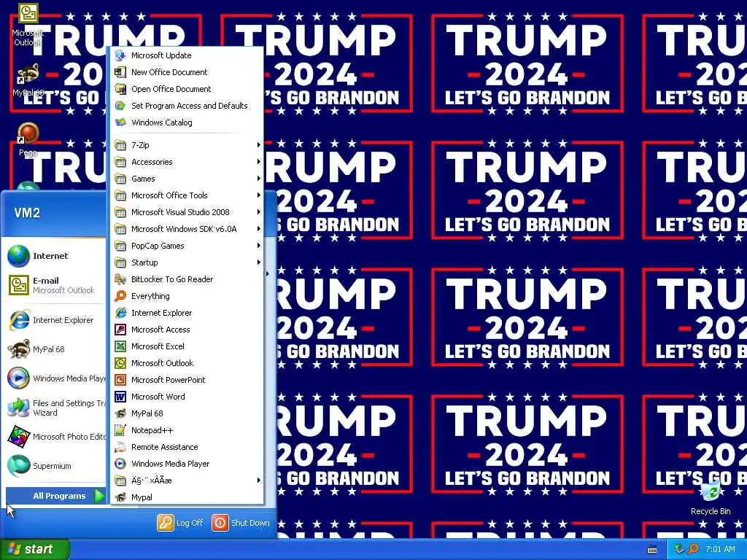The image size is (747, 560).
Task: Open Files and Settings Transfer Wizard
Action: click(x=55, y=408)
